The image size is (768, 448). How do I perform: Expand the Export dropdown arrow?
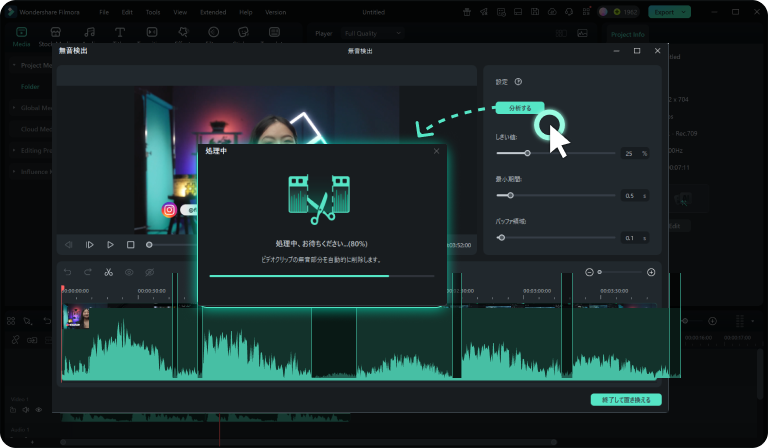(684, 12)
